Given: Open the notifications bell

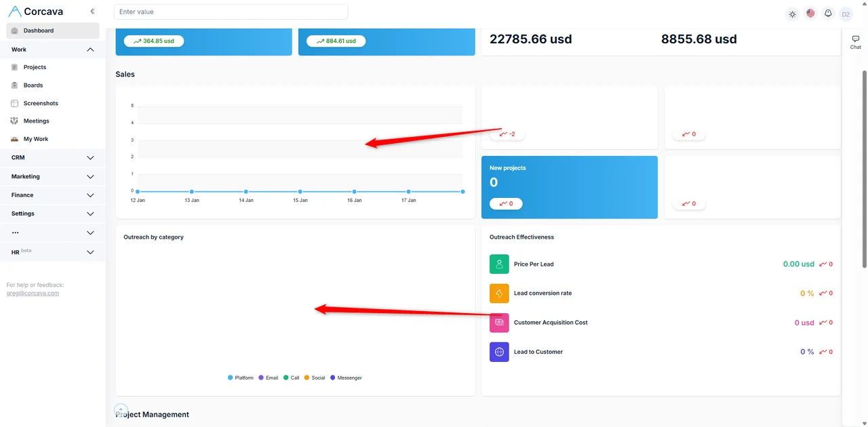Looking at the screenshot, I should point(828,13).
